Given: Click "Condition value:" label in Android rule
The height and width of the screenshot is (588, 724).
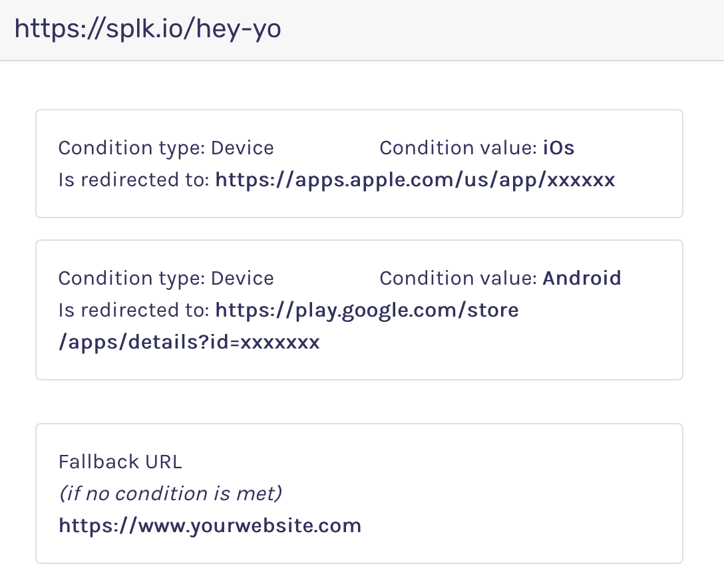Looking at the screenshot, I should tap(458, 278).
